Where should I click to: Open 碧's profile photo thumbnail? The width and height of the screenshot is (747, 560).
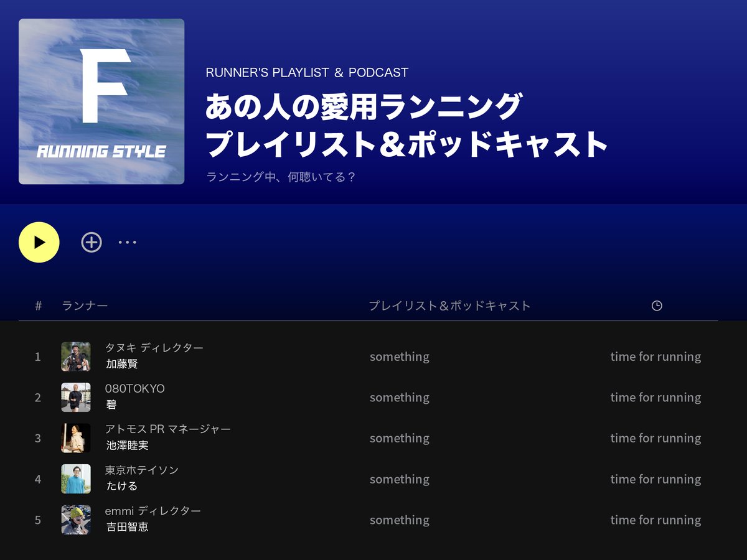(75, 397)
